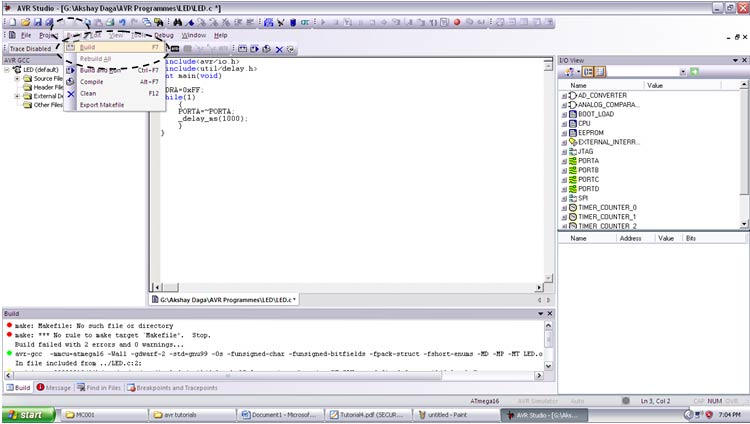Click the Open File folder icon
This screenshot has height=424, width=750.
25,22
